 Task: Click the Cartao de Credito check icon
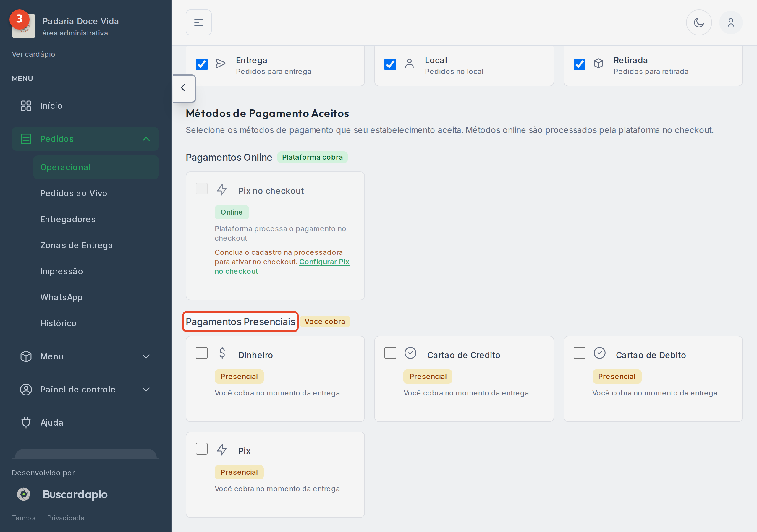click(410, 353)
